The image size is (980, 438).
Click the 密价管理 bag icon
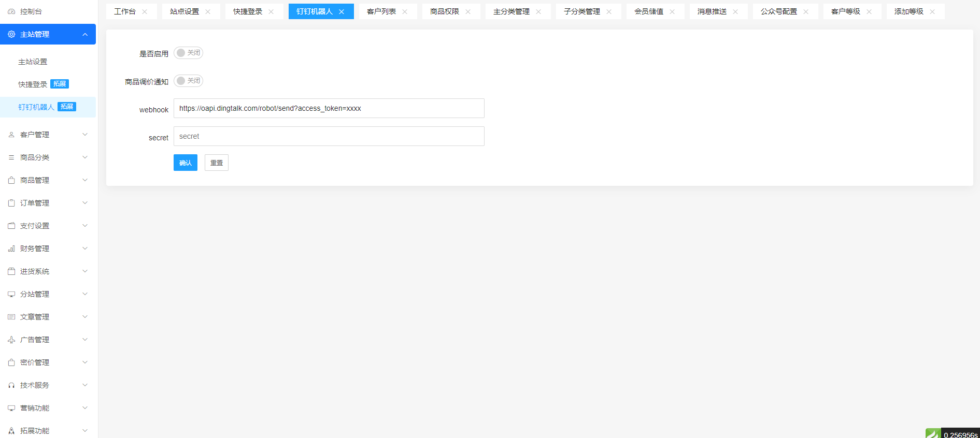tap(11, 362)
